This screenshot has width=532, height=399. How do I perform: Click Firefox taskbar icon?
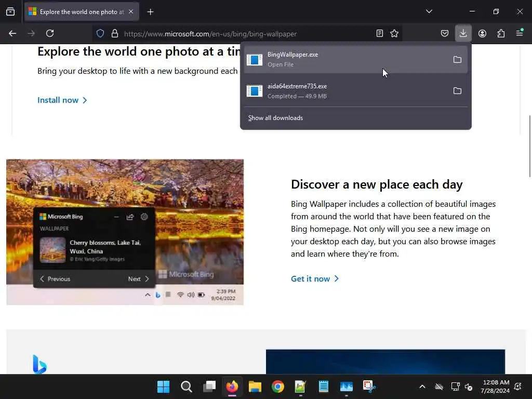[232, 387]
